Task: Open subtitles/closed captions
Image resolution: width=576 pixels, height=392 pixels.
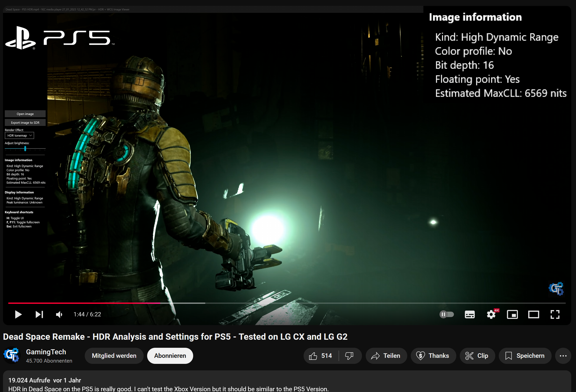Action: (469, 314)
